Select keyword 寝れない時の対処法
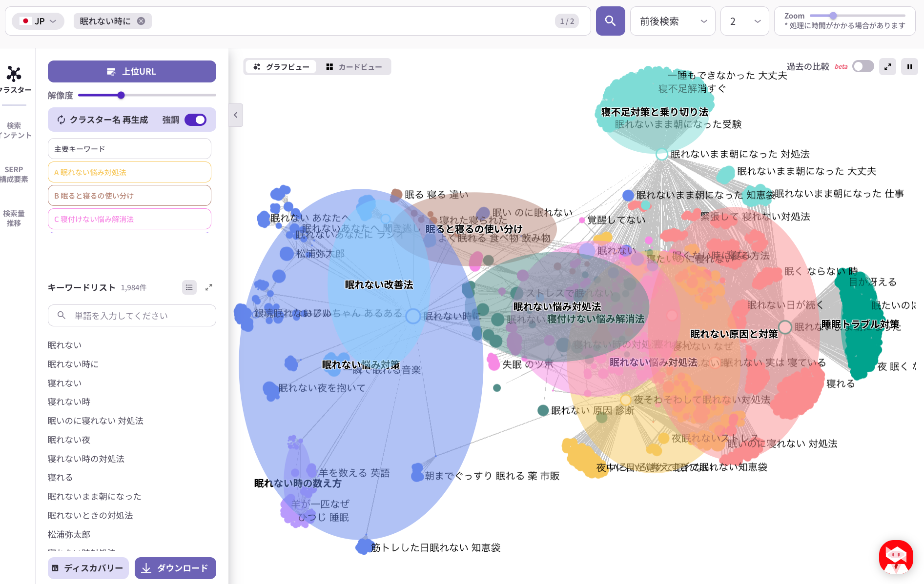The width and height of the screenshot is (924, 584). click(x=86, y=459)
